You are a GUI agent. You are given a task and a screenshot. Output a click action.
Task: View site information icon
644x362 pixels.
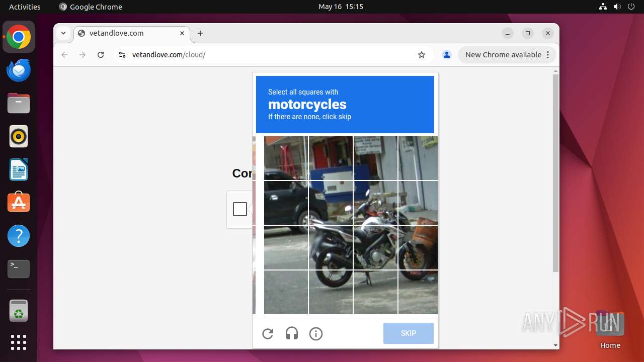122,55
